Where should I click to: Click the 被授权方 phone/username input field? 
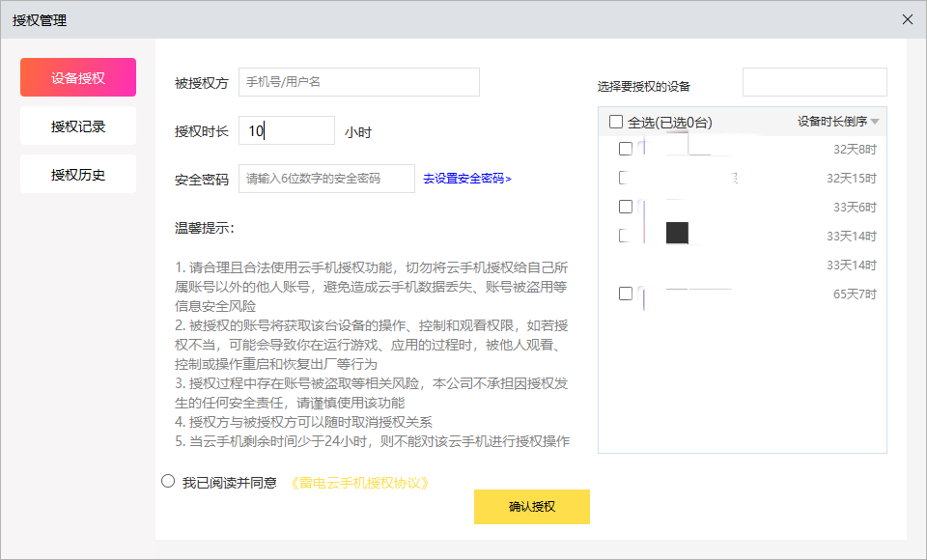click(358, 82)
